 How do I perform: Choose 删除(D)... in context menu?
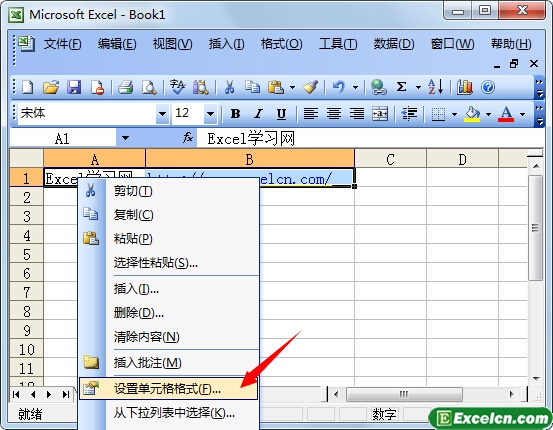(x=169, y=313)
